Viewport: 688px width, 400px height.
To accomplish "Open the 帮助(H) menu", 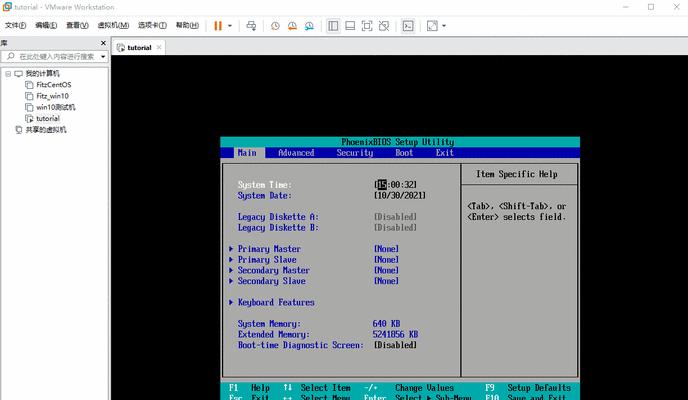I will 187,25.
